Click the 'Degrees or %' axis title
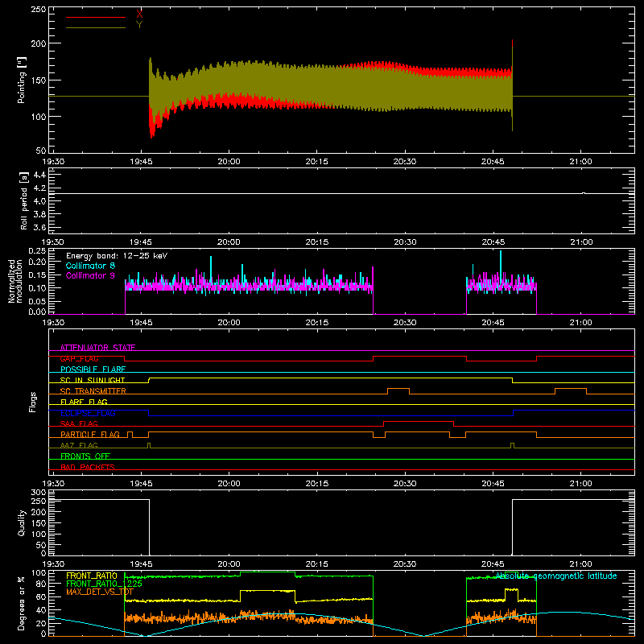Screen dimensions: 644x644 click(22, 603)
